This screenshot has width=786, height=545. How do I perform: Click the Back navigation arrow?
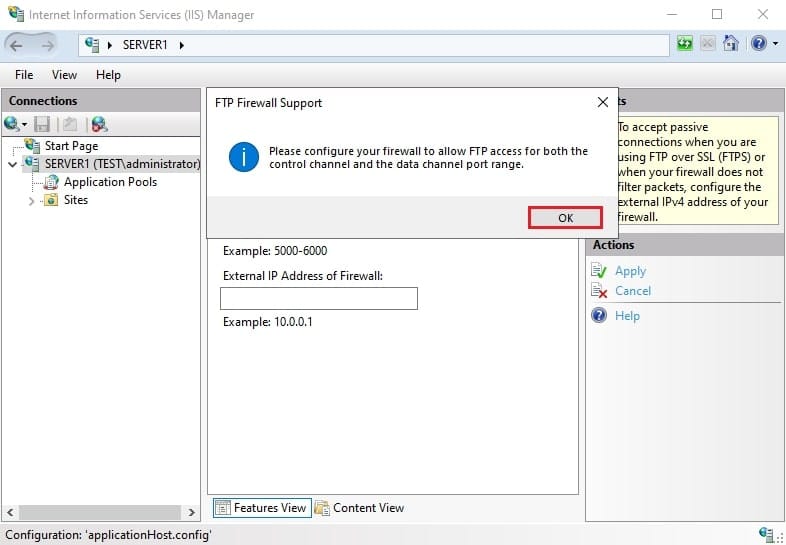[x=16, y=46]
